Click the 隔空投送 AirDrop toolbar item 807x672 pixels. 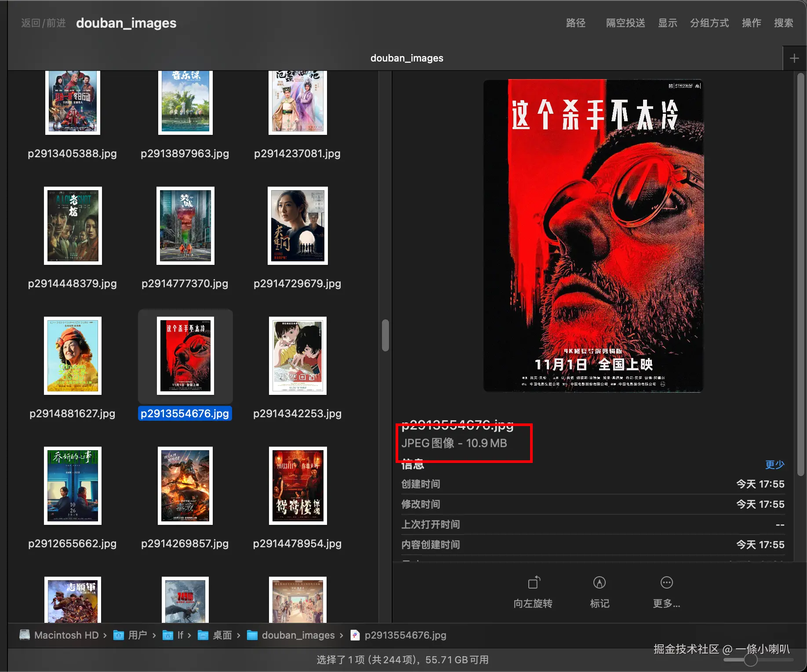point(625,23)
